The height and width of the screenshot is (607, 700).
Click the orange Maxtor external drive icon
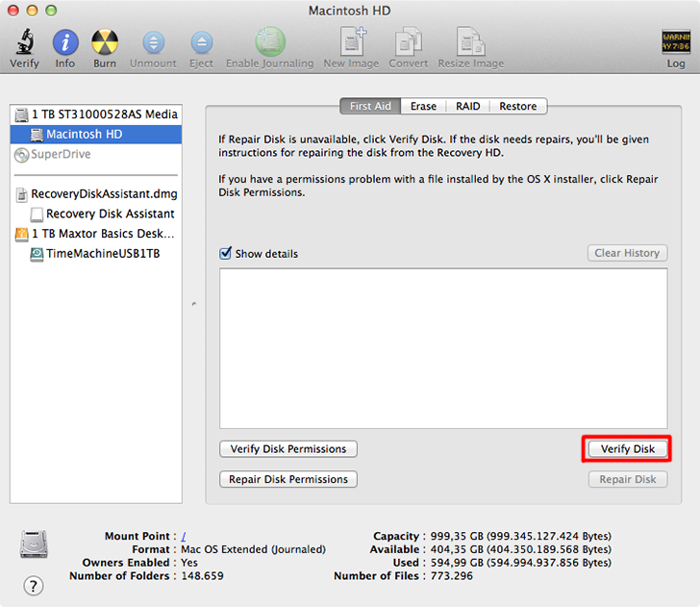click(21, 234)
